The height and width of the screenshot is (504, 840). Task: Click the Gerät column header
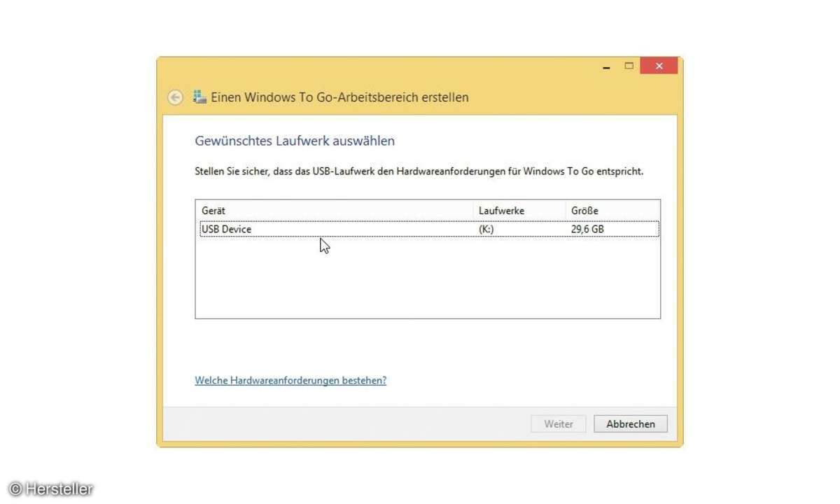335,210
